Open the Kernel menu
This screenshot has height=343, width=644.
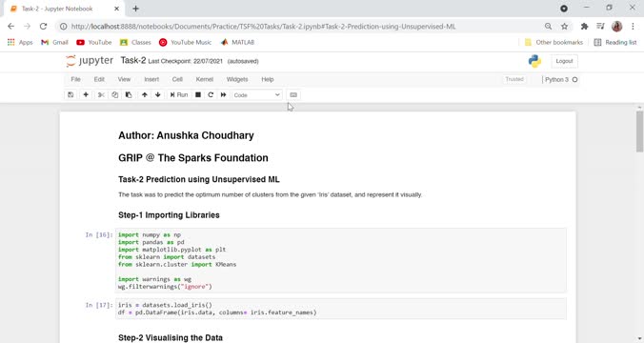point(205,79)
